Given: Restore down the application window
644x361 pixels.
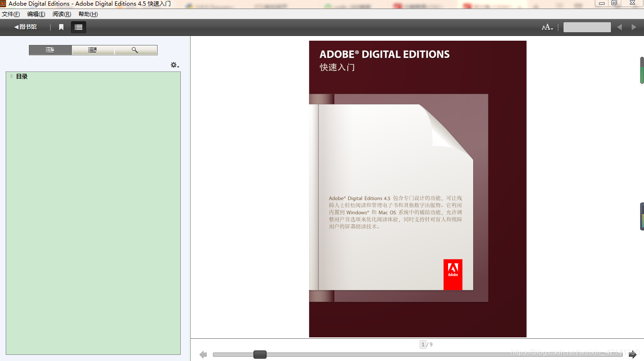Looking at the screenshot, I should click(614, 3).
